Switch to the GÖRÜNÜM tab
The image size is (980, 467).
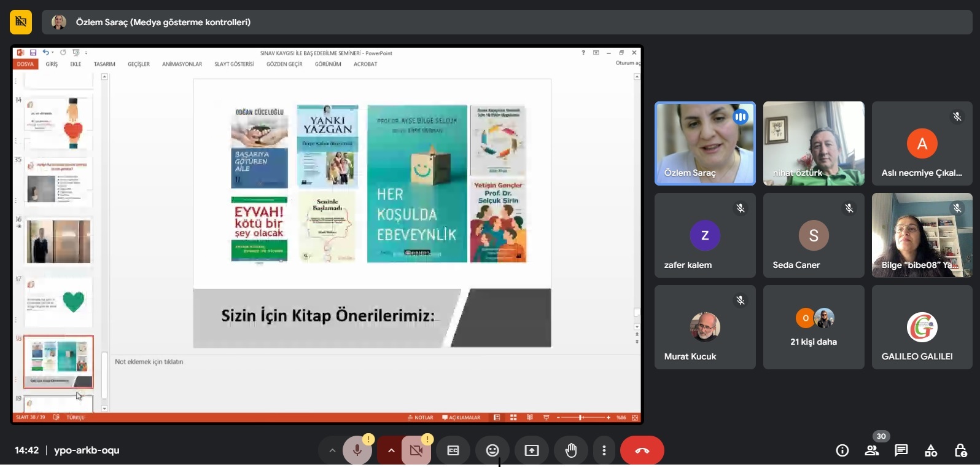328,64
